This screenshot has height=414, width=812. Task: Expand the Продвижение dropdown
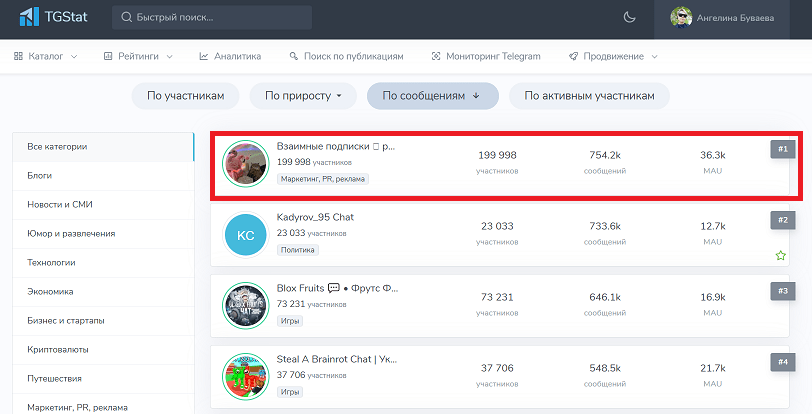pyautogui.click(x=613, y=57)
